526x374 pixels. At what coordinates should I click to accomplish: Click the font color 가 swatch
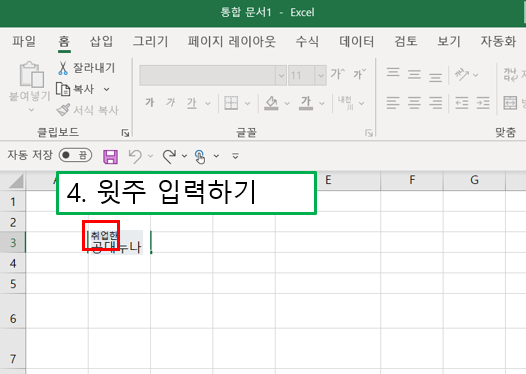306,103
